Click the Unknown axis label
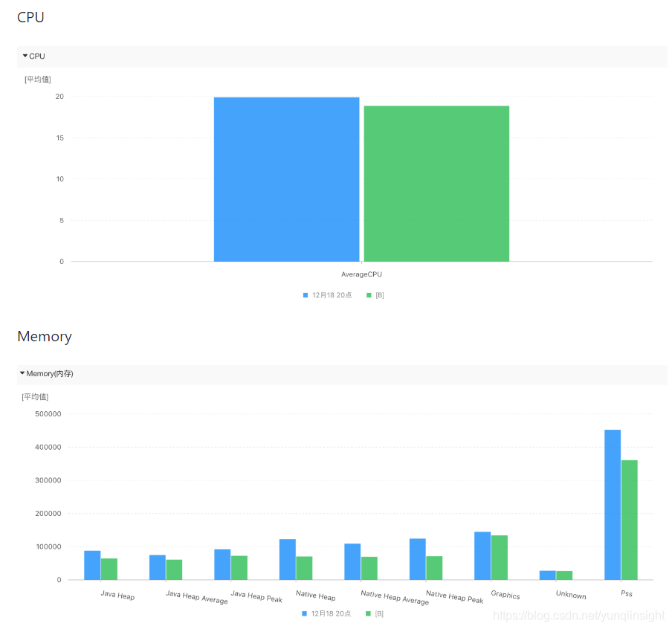 (571, 594)
